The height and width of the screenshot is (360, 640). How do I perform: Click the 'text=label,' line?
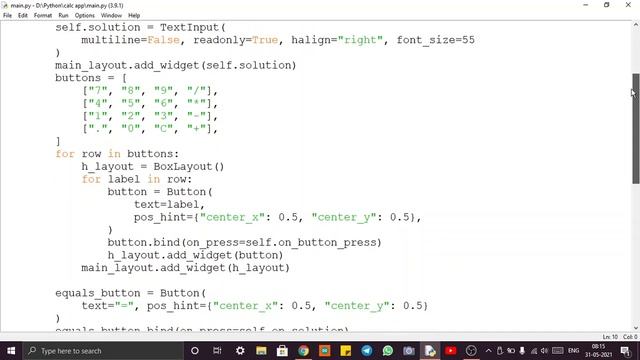pyautogui.click(x=169, y=204)
